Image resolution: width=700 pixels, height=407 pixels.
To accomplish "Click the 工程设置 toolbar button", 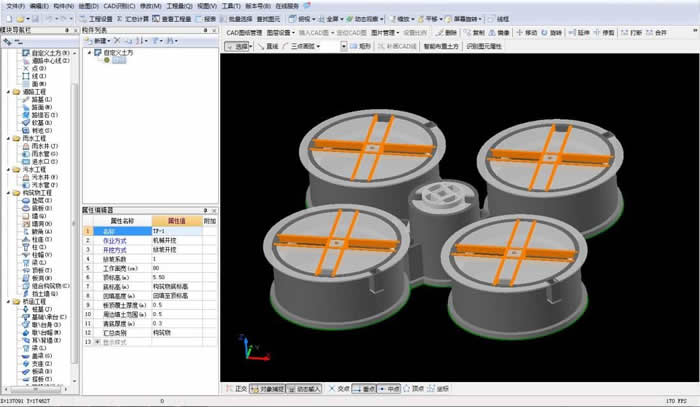I will [x=96, y=19].
